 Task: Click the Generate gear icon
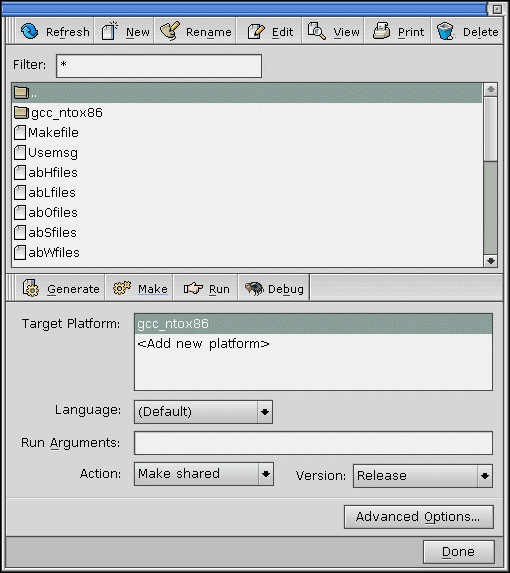tap(30, 288)
